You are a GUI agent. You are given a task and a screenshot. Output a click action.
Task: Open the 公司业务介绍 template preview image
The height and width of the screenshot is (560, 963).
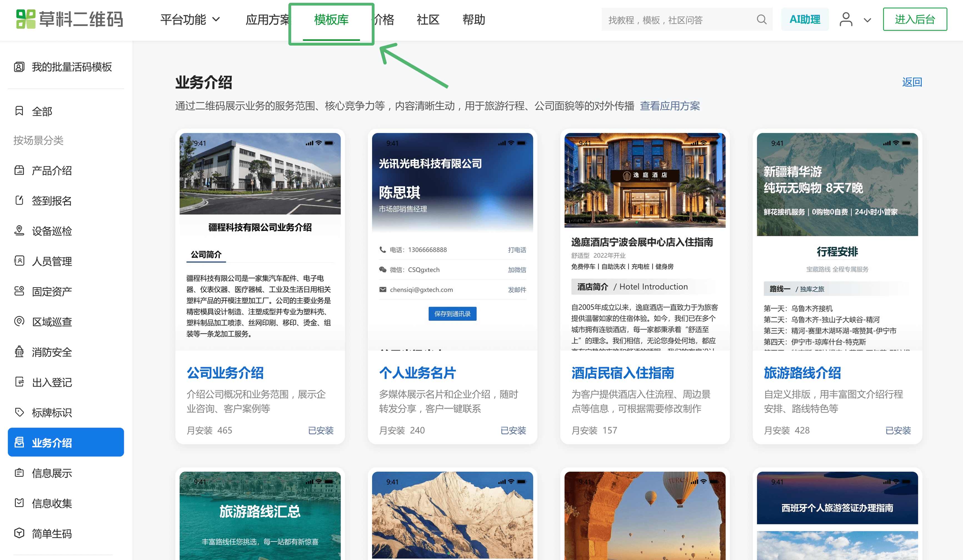click(x=260, y=241)
